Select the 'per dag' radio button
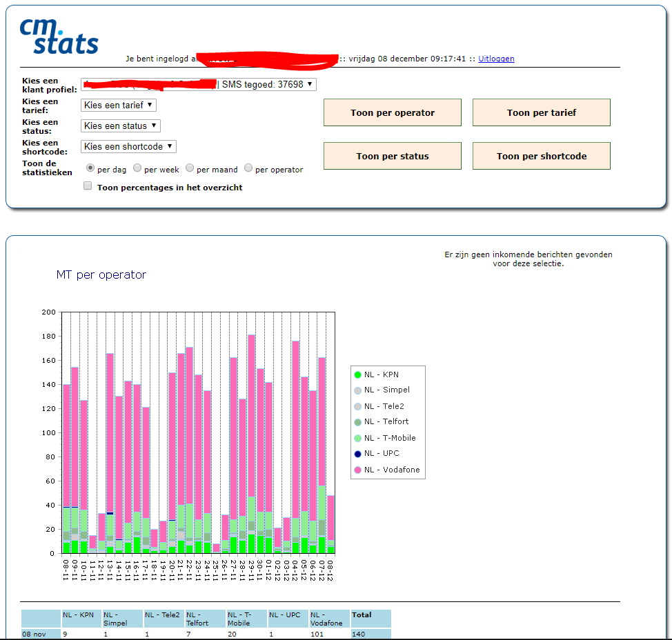 point(90,168)
